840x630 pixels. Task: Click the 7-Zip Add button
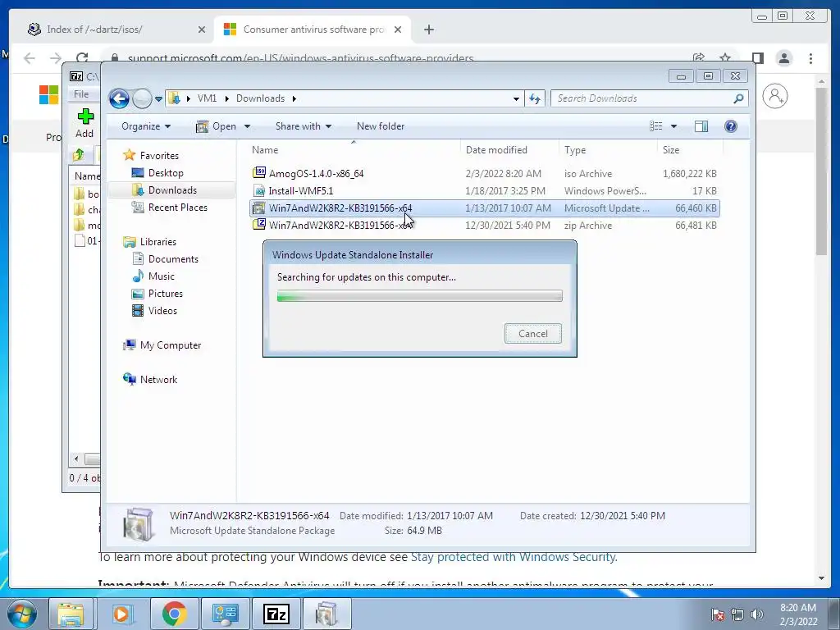point(84,123)
